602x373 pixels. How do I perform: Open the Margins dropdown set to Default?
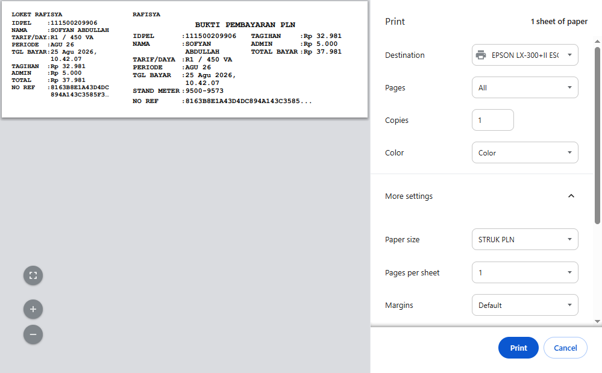525,305
